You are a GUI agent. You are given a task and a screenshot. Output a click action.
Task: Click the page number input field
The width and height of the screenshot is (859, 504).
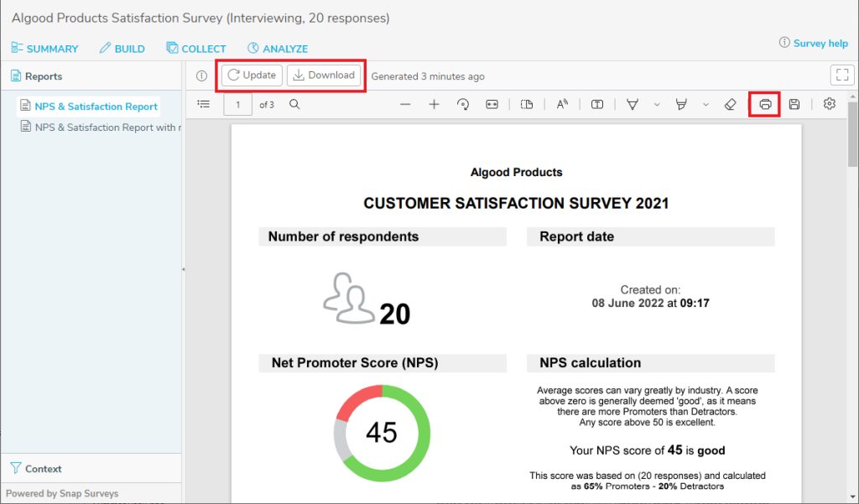click(238, 105)
